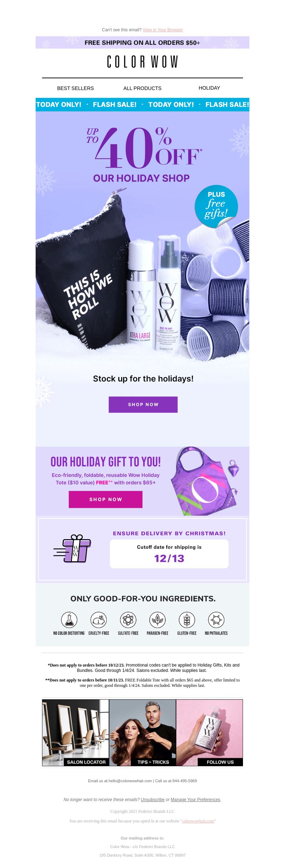Click the pink Shop Now tote button
This screenshot has width=285, height=868.
point(105,499)
